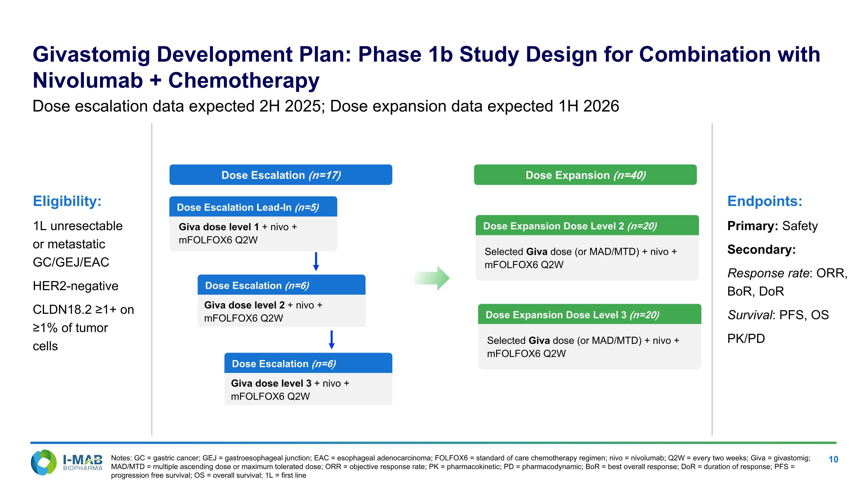Select the Dose Escalation (n=17) header
Screen dimensions: 868x488
(x=281, y=175)
